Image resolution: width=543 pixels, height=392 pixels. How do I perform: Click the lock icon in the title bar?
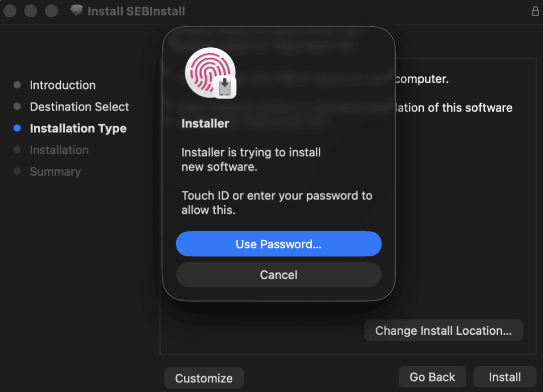(535, 11)
